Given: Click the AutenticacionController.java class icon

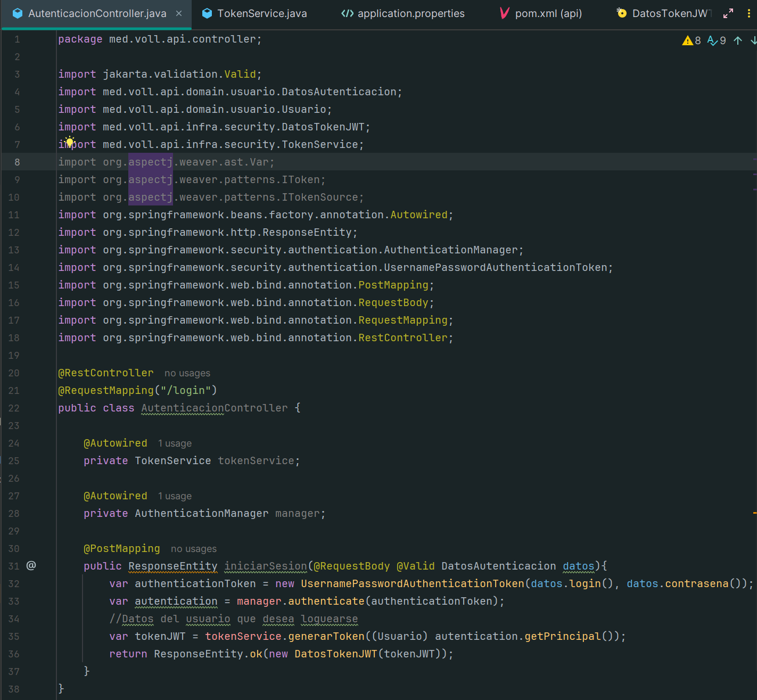Looking at the screenshot, I should click(x=18, y=13).
